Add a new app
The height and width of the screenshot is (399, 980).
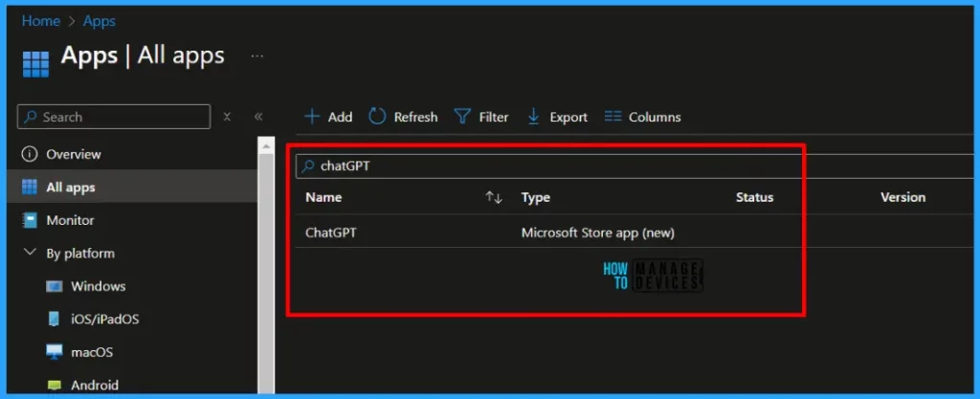tap(329, 117)
